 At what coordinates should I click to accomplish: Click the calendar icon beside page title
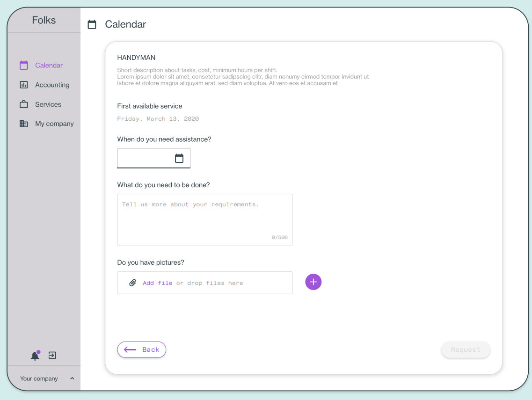click(92, 24)
